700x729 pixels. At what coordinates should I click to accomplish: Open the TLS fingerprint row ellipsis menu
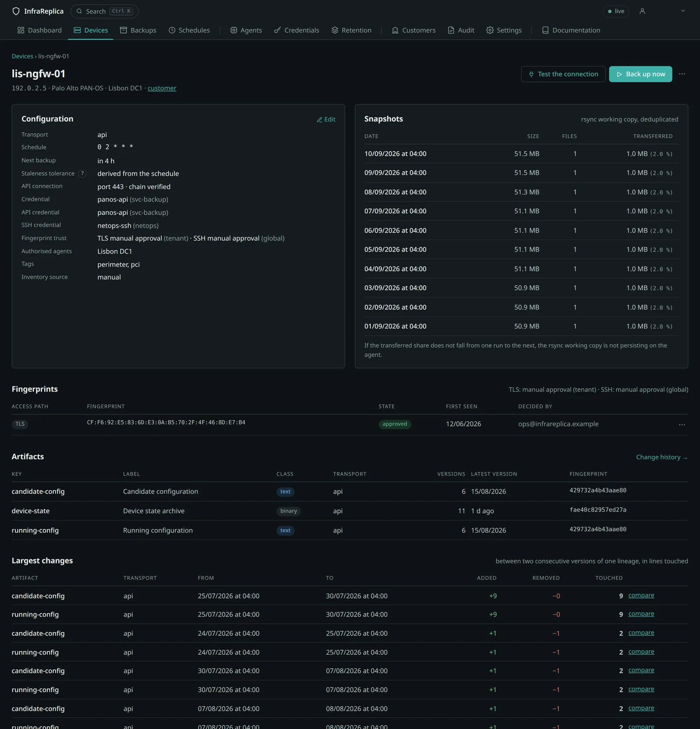point(682,424)
